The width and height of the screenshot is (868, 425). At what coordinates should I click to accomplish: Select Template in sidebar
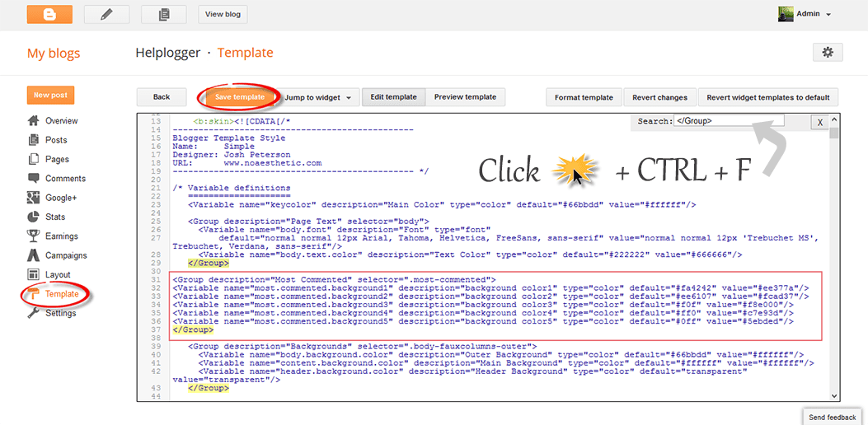pos(62,294)
